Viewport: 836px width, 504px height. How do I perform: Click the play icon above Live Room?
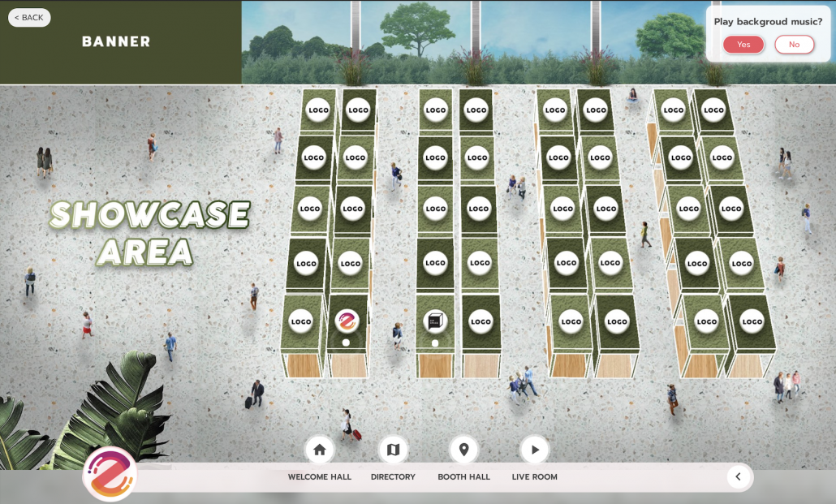click(x=533, y=449)
